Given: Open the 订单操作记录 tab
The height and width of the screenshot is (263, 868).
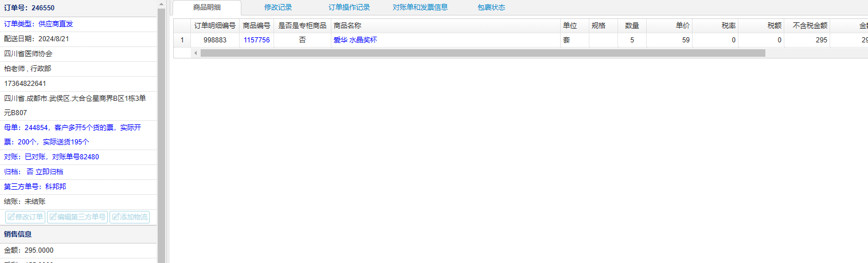Looking at the screenshot, I should (349, 7).
